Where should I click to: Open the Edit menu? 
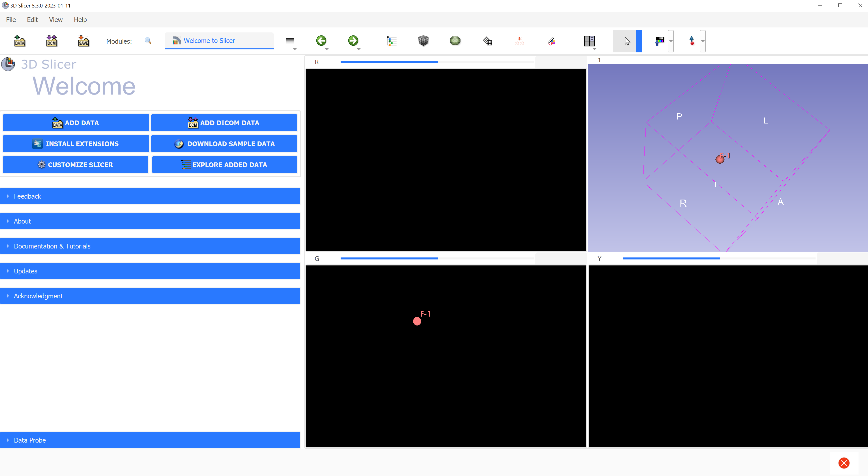point(32,19)
